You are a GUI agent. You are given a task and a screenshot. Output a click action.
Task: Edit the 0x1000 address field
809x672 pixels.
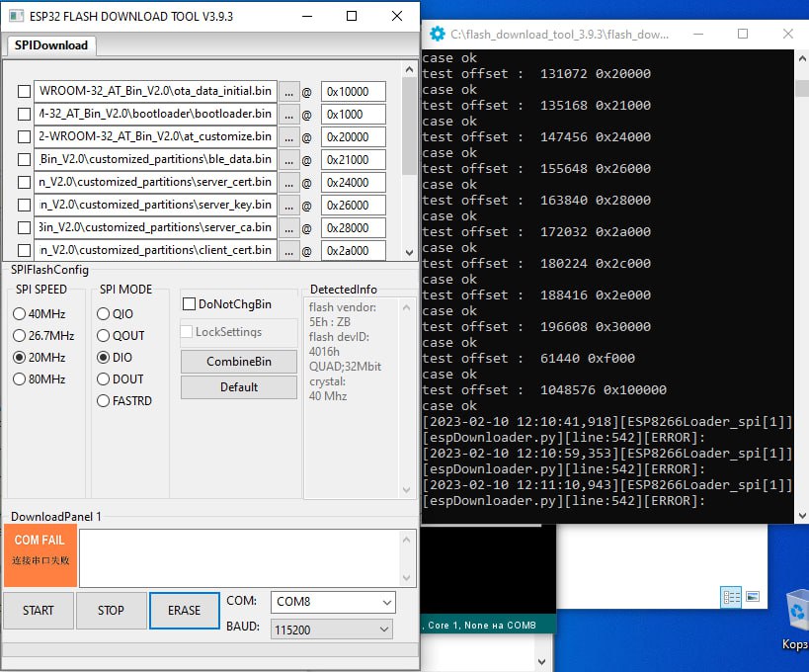click(x=353, y=115)
